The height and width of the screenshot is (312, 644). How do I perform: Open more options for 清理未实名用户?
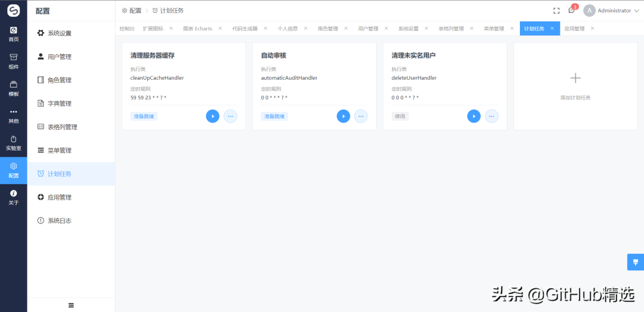(x=491, y=116)
